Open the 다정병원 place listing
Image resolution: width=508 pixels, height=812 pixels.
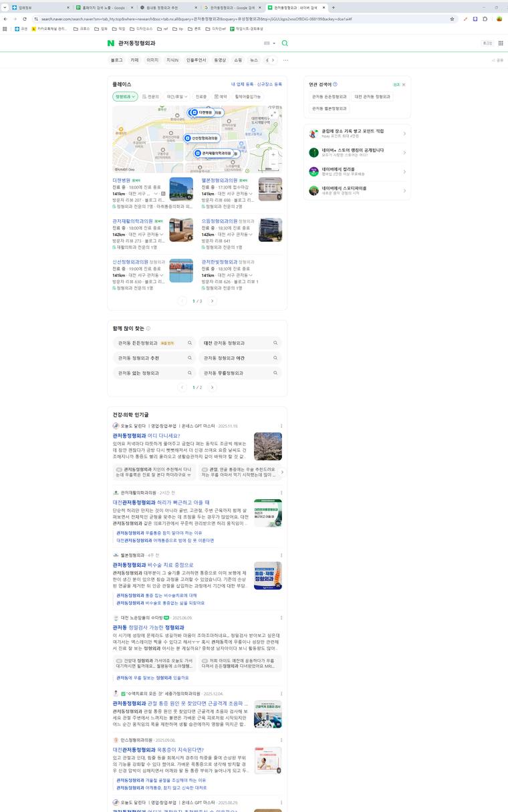click(x=121, y=180)
